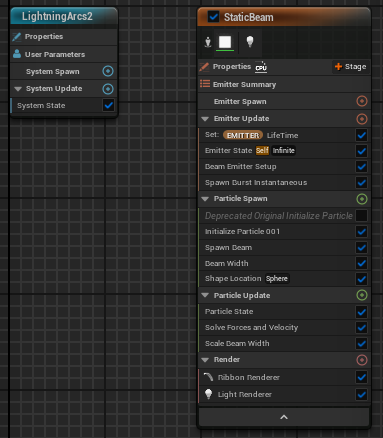This screenshot has height=438, width=383.
Task: Select Spawn Burst Instantaneous module
Action: [x=284, y=182]
